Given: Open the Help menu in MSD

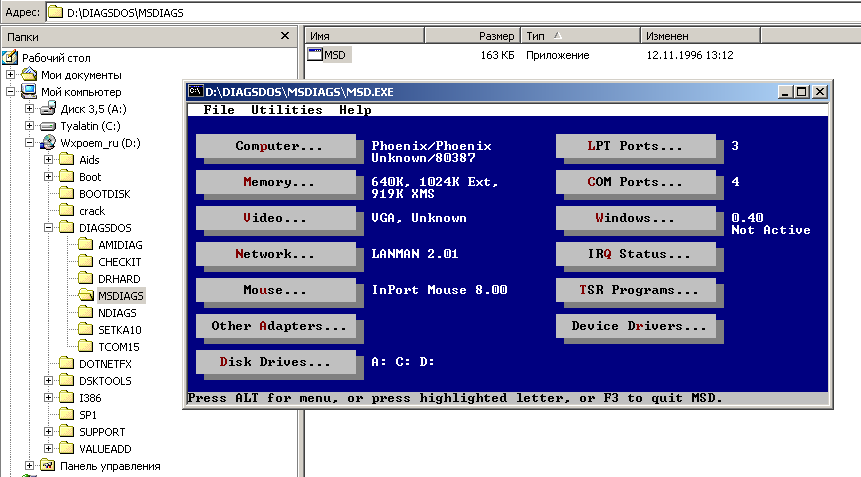Looking at the screenshot, I should (355, 110).
